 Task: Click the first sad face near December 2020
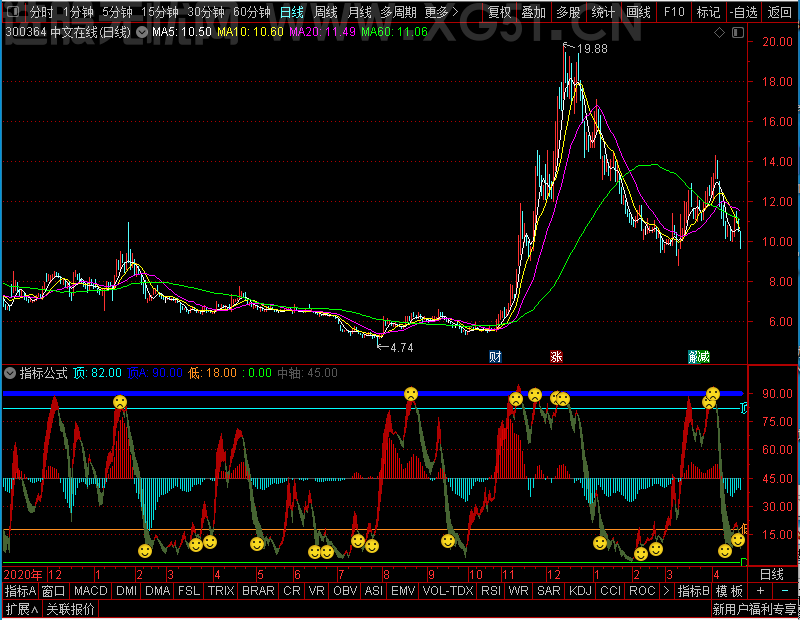pyautogui.click(x=120, y=402)
